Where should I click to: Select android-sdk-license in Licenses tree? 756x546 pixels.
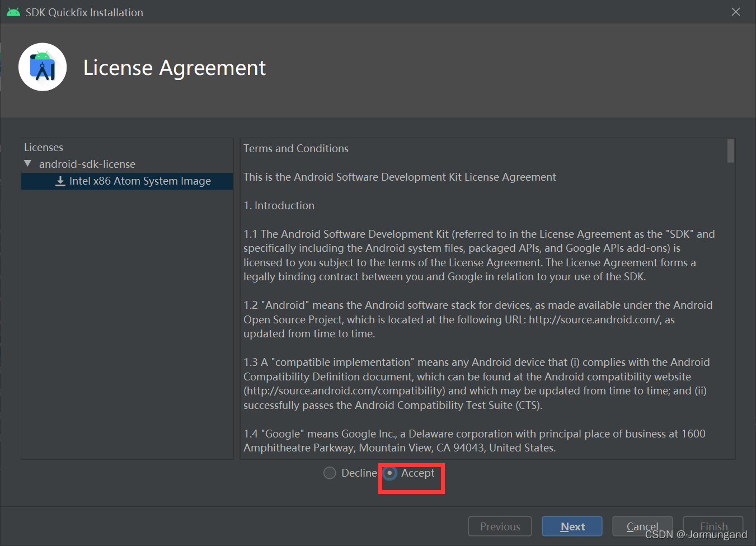87,164
